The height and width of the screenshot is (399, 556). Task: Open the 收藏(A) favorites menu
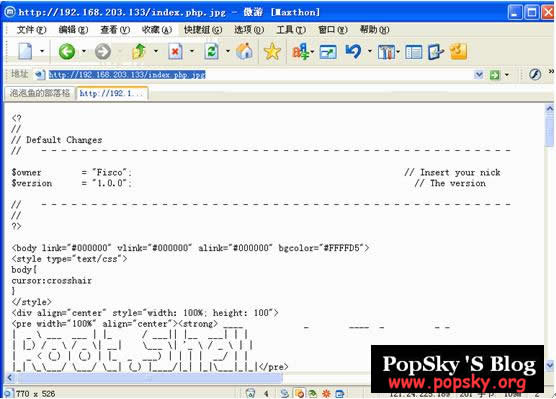(157, 30)
